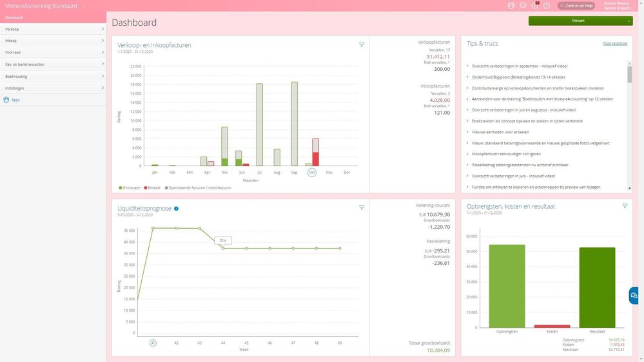Open the Nieuwe dropdown button

[x=580, y=21]
